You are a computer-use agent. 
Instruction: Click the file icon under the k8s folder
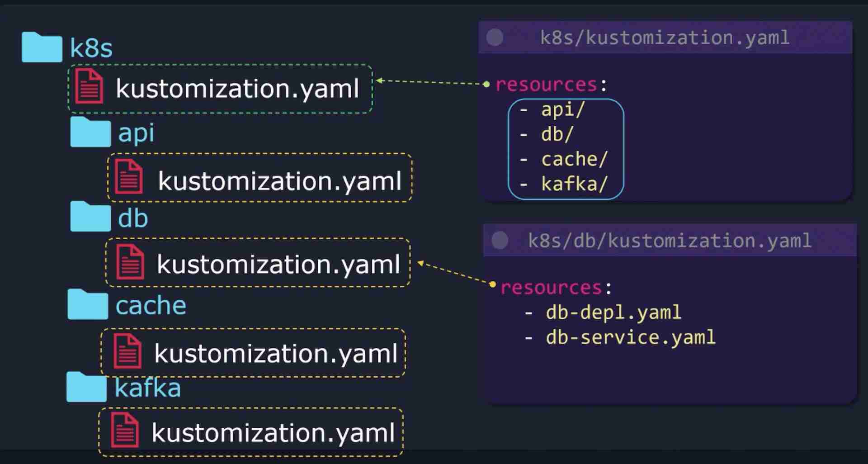(x=89, y=86)
